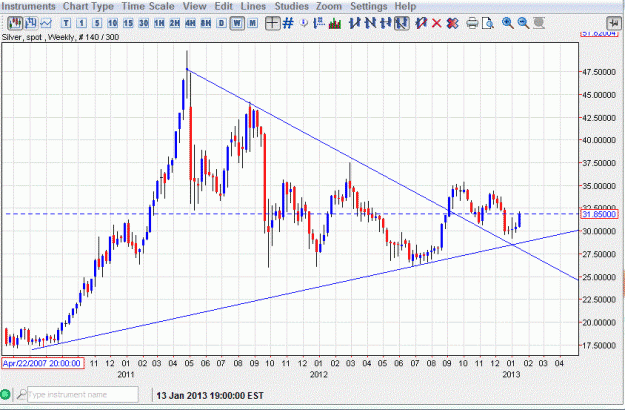Click the 17.50000 price axis label
Image resolution: width=625 pixels, height=410 pixels.
click(599, 345)
